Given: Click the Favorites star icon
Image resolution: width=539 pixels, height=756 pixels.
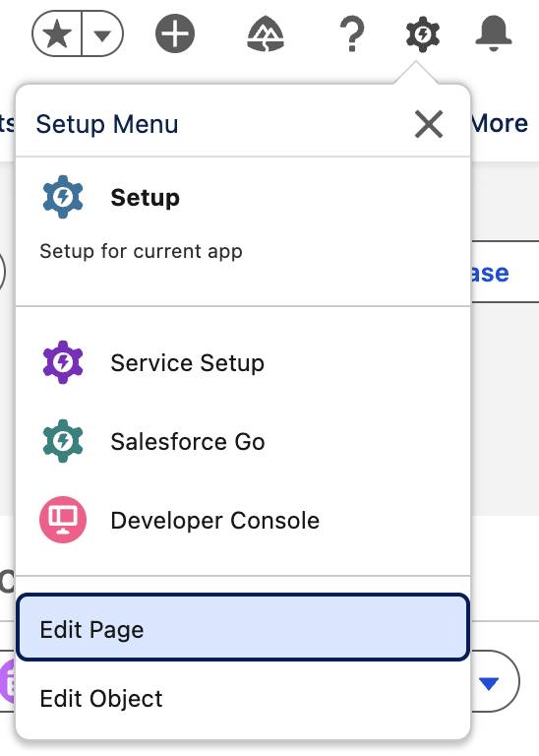Looking at the screenshot, I should pyautogui.click(x=57, y=33).
